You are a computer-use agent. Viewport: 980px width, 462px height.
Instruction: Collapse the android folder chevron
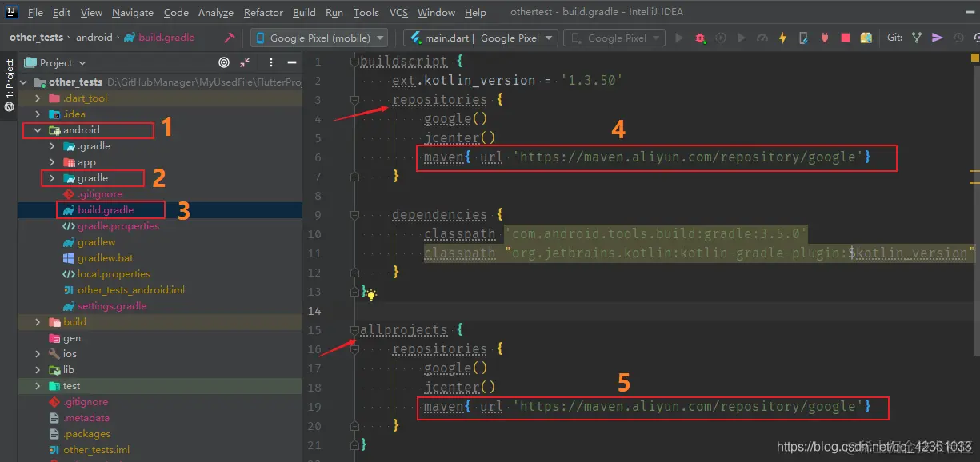tap(38, 130)
